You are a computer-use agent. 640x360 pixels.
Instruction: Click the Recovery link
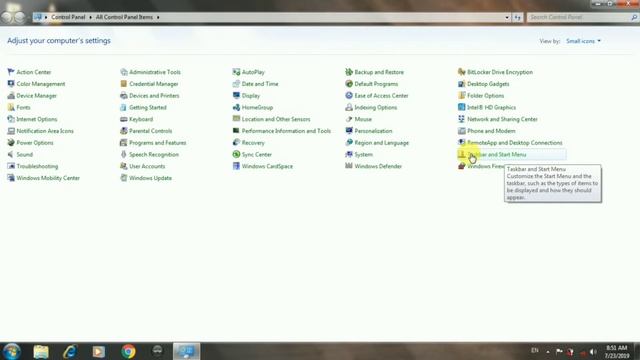click(253, 143)
